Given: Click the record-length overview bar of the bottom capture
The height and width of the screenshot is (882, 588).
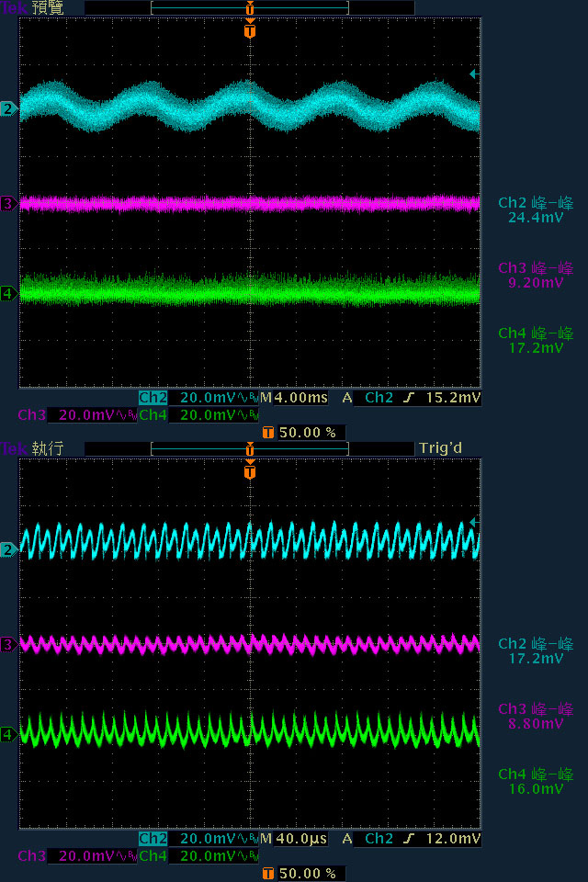Looking at the screenshot, I should 250,449.
